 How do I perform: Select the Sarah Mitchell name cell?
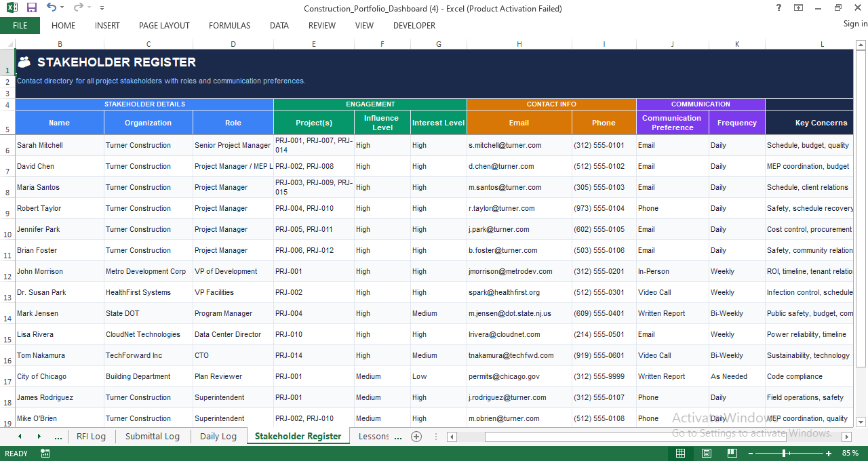coord(60,146)
